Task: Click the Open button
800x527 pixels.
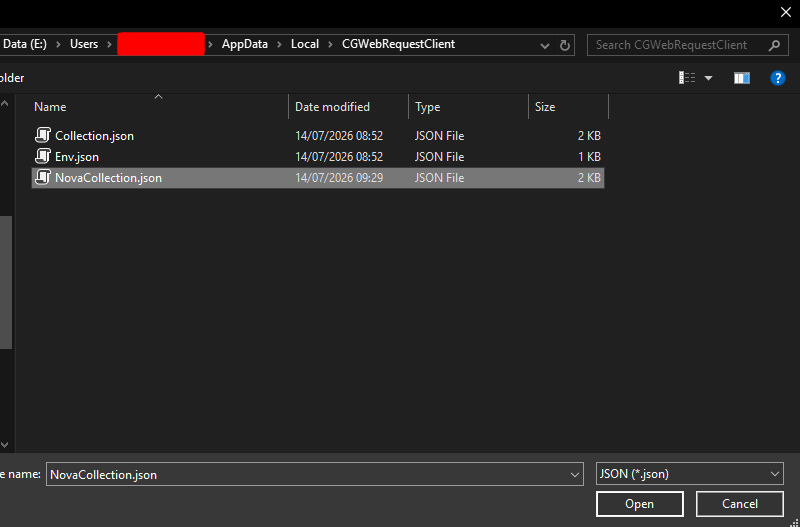Action: (x=639, y=504)
